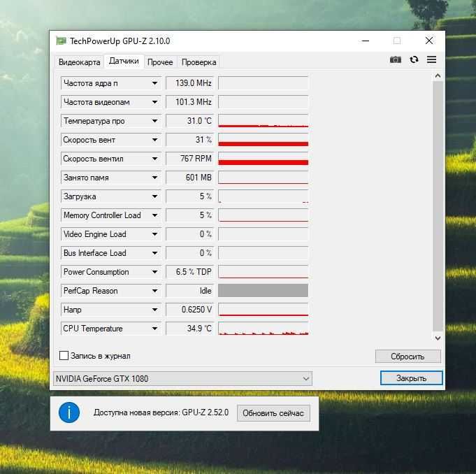
Task: Click the 'Закрыть' button
Action: pos(411,378)
